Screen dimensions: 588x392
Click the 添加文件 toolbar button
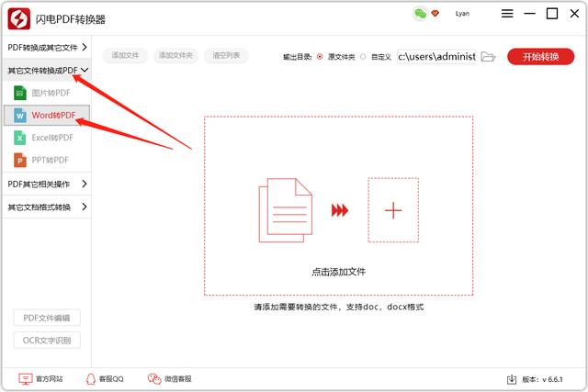click(x=124, y=56)
